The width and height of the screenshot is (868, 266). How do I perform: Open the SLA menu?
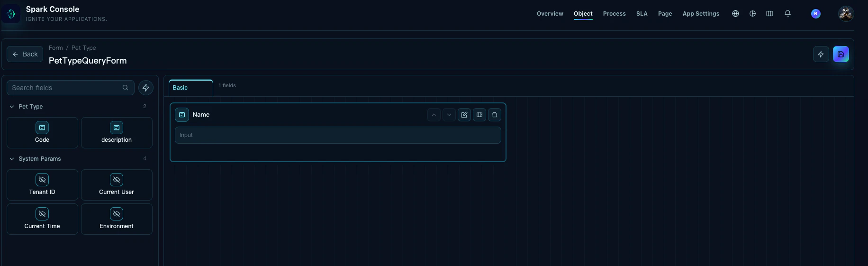[642, 14]
